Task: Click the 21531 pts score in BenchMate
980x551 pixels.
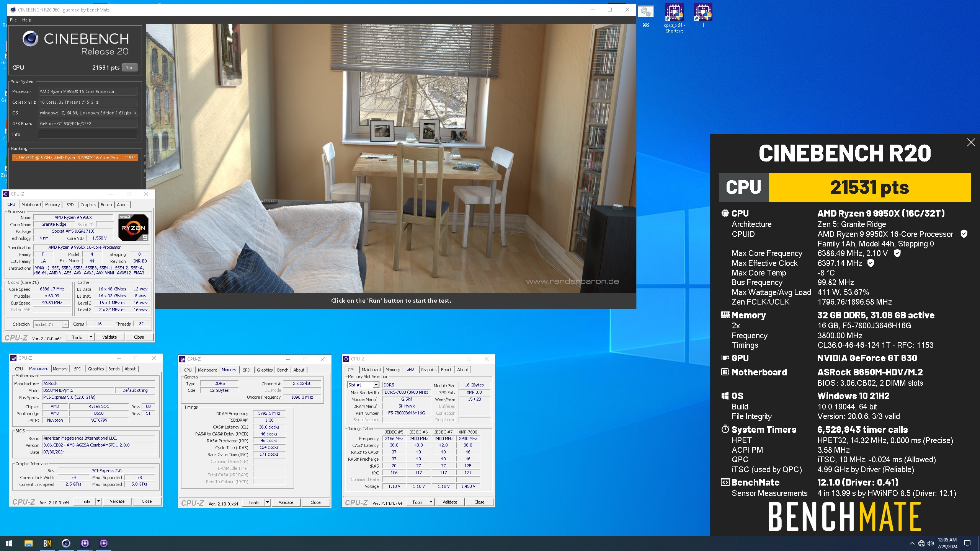Action: pyautogui.click(x=869, y=187)
